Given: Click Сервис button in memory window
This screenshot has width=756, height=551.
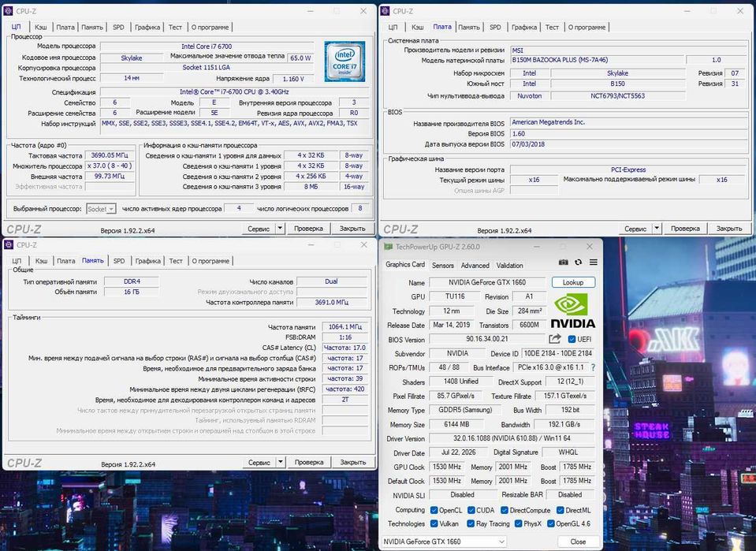Looking at the screenshot, I should click(x=259, y=462).
